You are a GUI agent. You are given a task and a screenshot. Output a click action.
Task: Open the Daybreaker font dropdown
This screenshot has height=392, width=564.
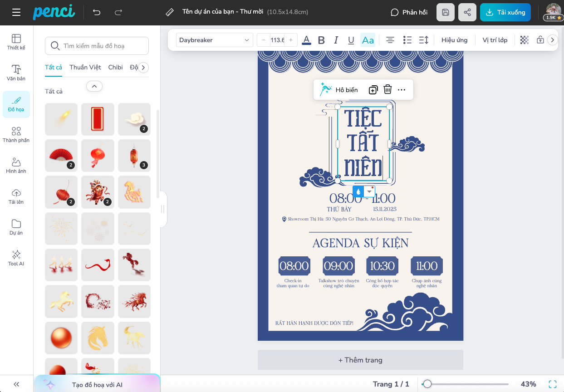(214, 40)
